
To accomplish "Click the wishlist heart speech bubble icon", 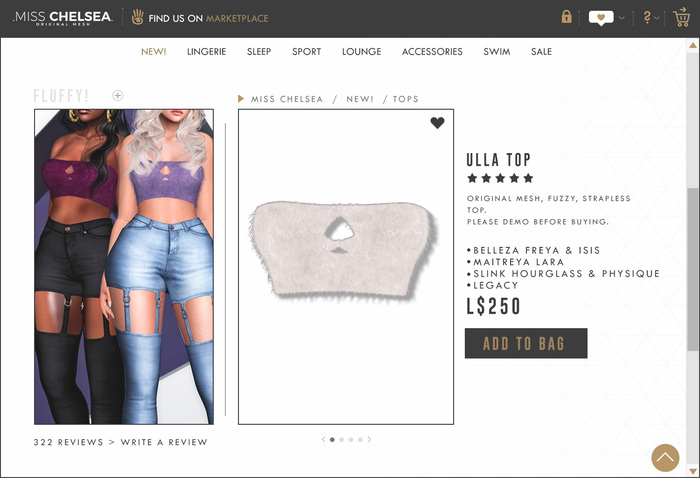I will click(x=601, y=18).
